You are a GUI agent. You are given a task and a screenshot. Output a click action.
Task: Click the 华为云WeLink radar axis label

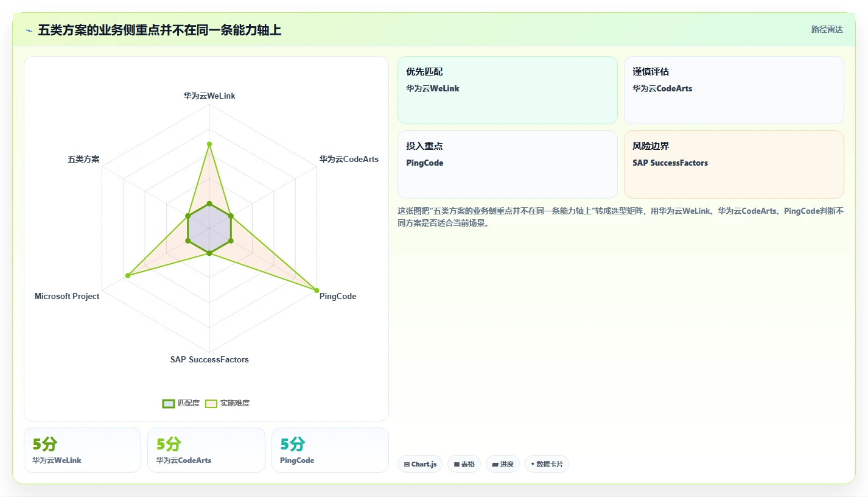coord(209,96)
